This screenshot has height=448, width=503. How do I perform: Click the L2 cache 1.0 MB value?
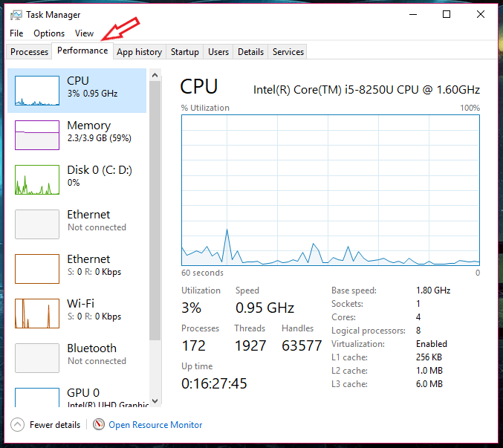[429, 371]
